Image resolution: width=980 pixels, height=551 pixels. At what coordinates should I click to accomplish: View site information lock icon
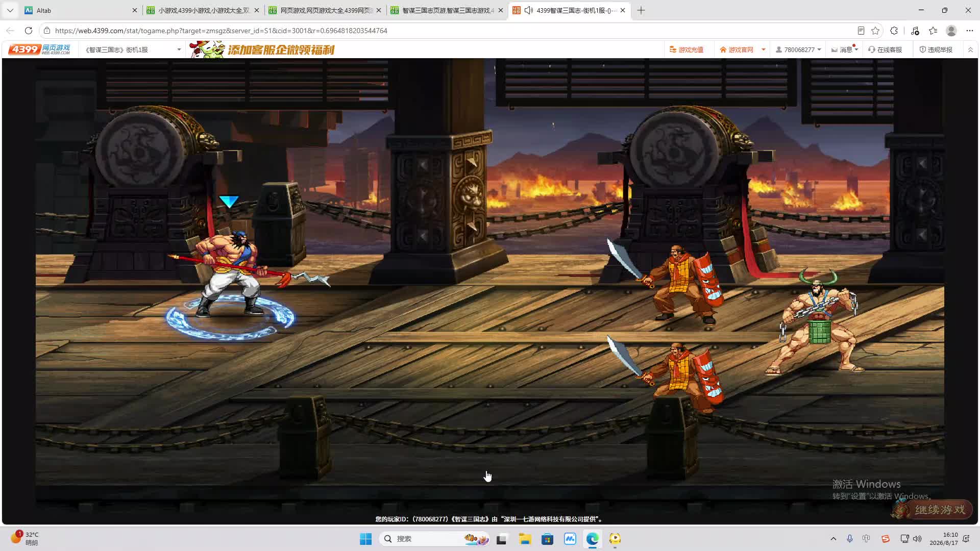(47, 31)
